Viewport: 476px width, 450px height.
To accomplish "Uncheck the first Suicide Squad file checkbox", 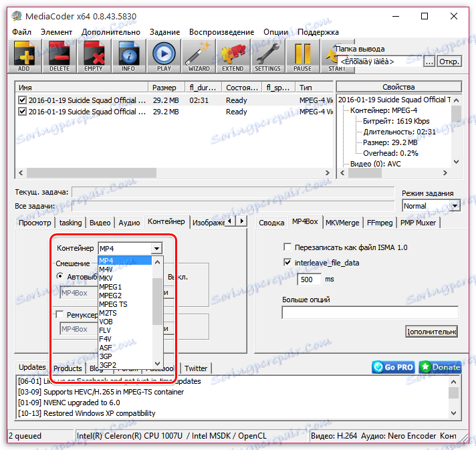I will [22, 100].
